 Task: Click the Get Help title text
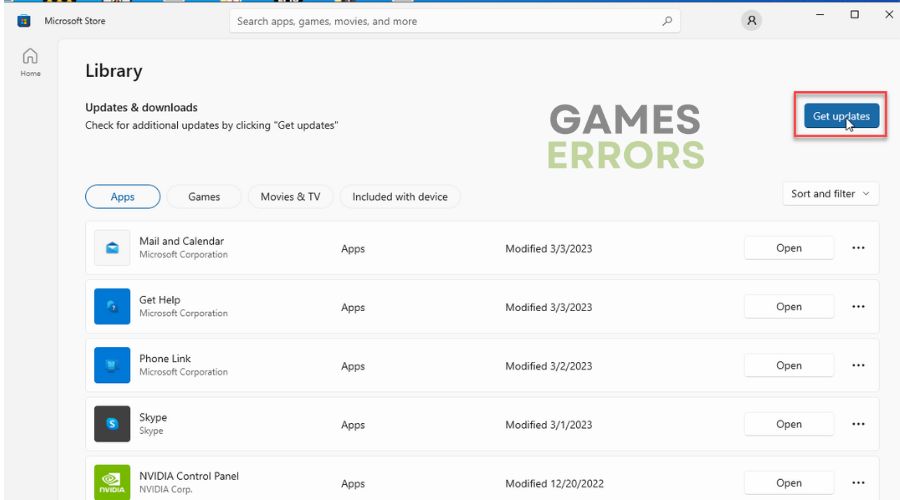(160, 300)
